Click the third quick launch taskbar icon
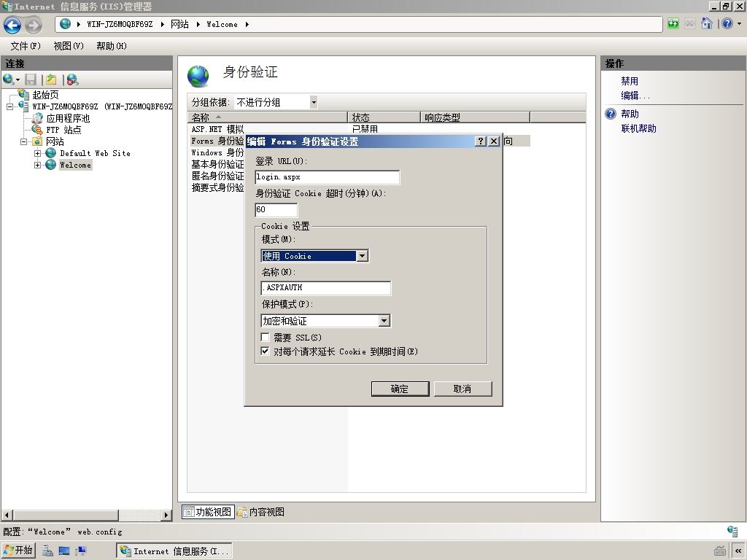 pyautogui.click(x=81, y=551)
